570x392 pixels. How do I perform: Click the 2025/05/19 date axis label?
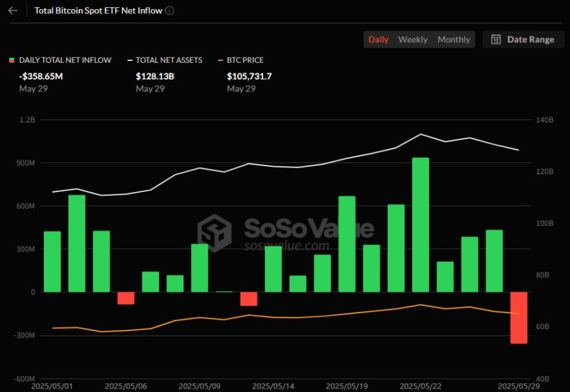click(347, 386)
